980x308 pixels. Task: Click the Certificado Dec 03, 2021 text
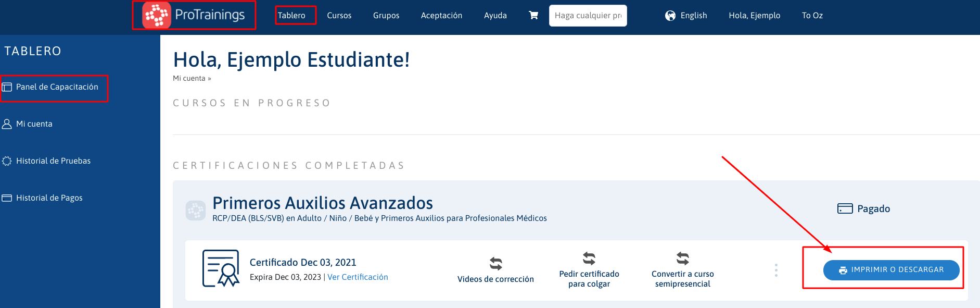pos(303,263)
